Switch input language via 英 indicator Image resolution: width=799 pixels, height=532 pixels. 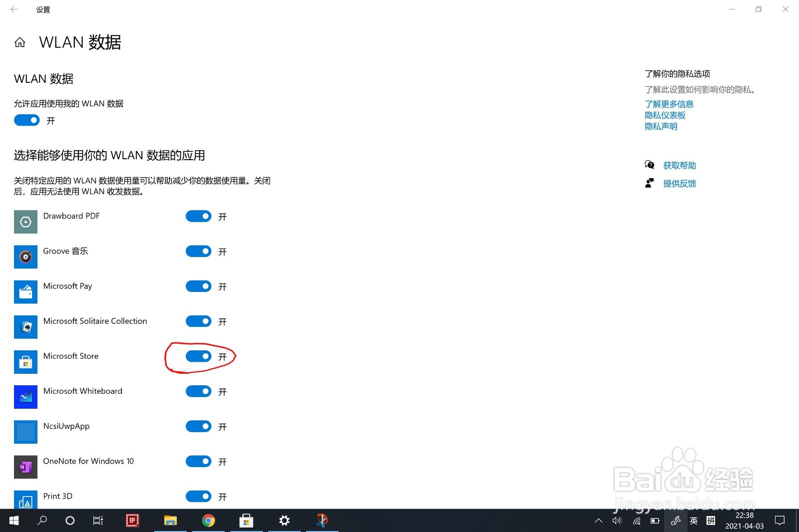pos(694,521)
